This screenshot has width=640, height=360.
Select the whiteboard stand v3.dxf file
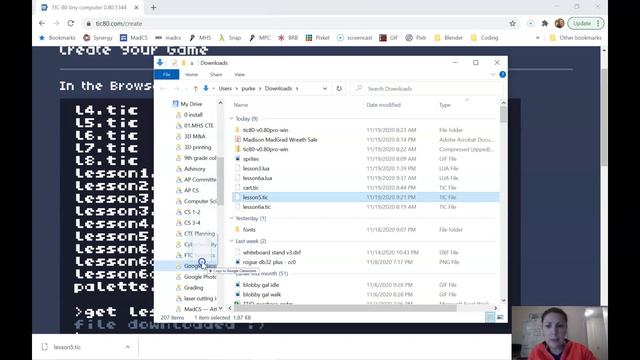pos(365,253)
